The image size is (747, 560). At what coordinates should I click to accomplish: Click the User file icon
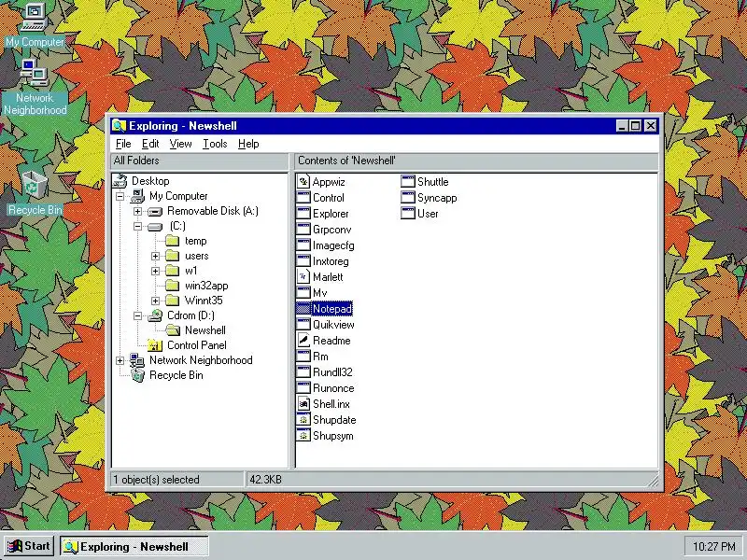tap(408, 214)
